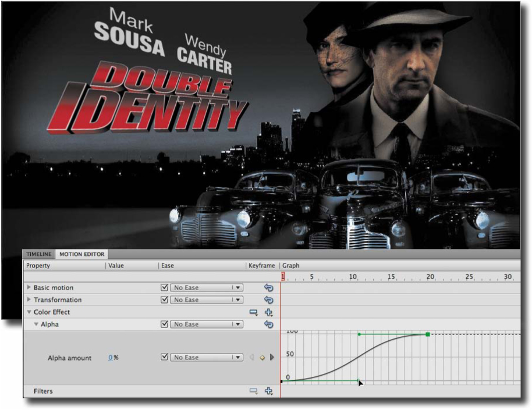
Task: Open Alpha amount ease dropdown
Action: point(206,357)
